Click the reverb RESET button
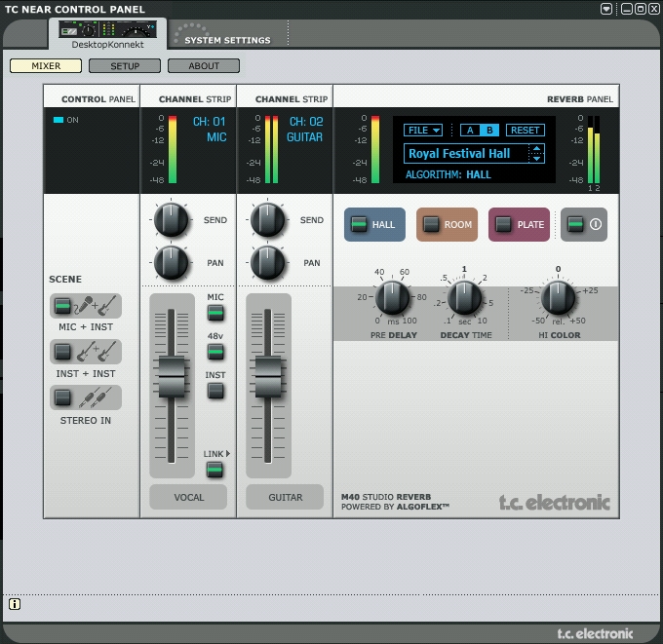663x644 pixels. 525,131
